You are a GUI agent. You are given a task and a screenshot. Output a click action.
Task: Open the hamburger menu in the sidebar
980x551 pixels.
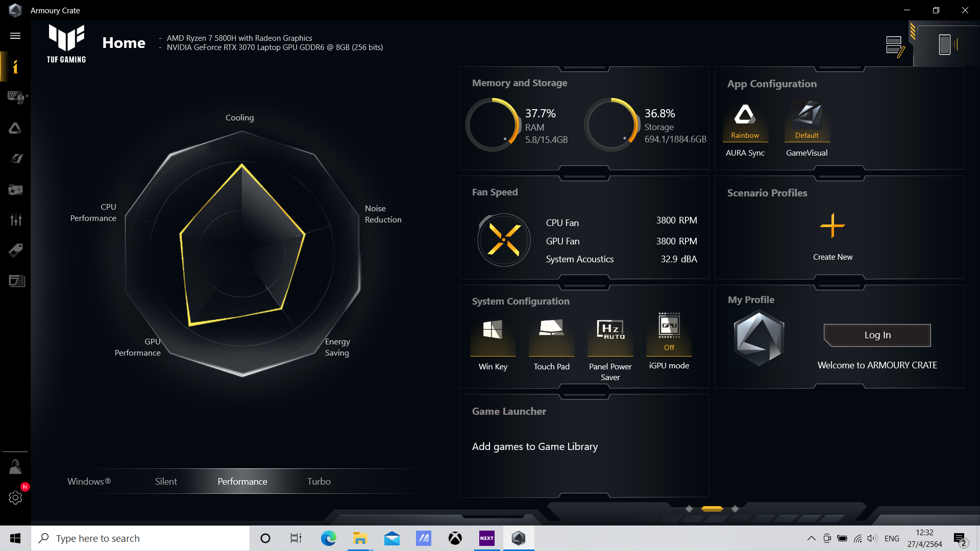15,36
